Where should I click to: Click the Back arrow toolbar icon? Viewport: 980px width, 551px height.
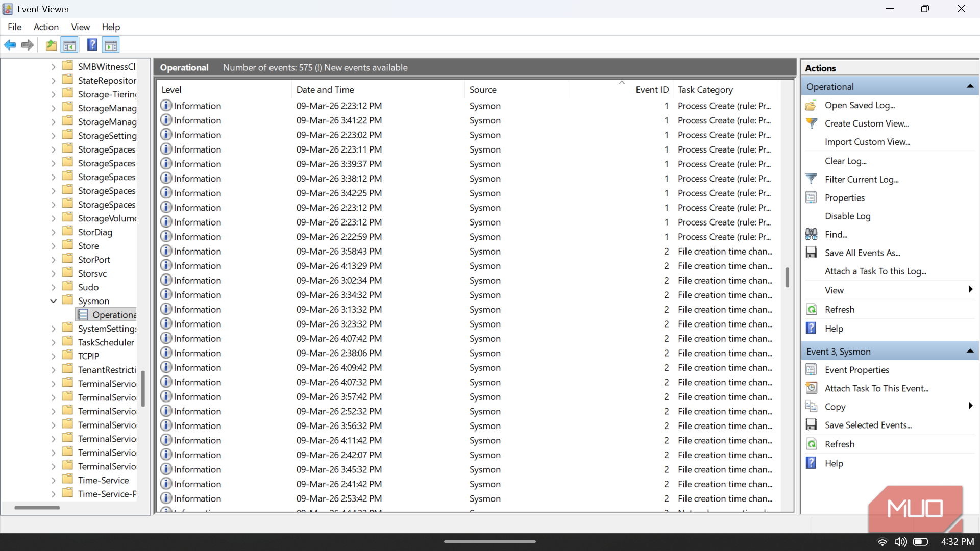tap(10, 45)
